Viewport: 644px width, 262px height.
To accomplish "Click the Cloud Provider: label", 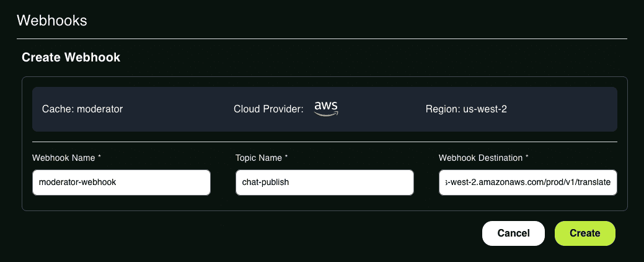I will pyautogui.click(x=268, y=109).
